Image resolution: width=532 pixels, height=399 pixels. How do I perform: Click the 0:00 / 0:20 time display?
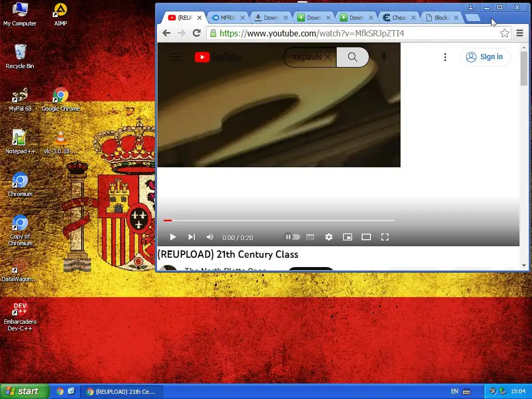click(x=237, y=237)
